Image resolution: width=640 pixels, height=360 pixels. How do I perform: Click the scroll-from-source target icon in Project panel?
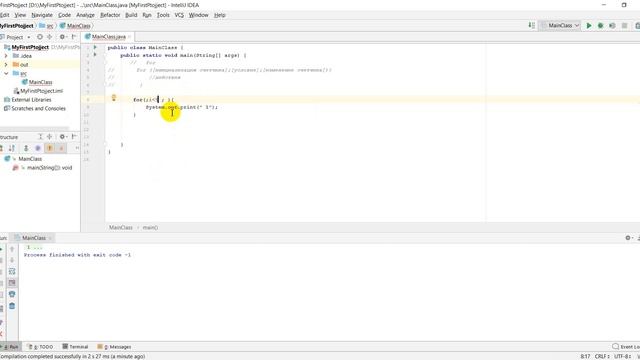pos(40,37)
